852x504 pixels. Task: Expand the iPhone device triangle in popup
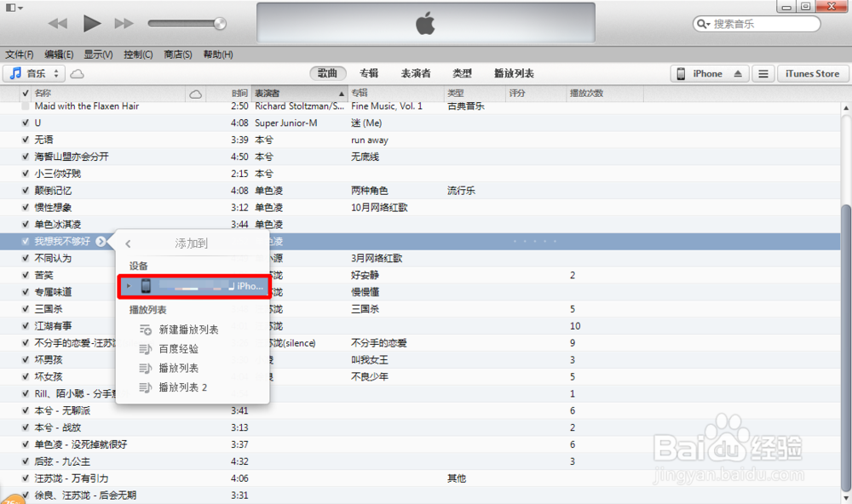click(x=129, y=286)
